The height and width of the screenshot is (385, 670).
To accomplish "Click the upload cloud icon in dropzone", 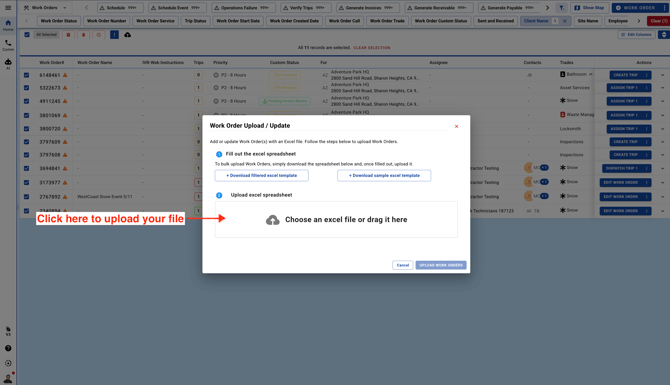I will point(273,220).
